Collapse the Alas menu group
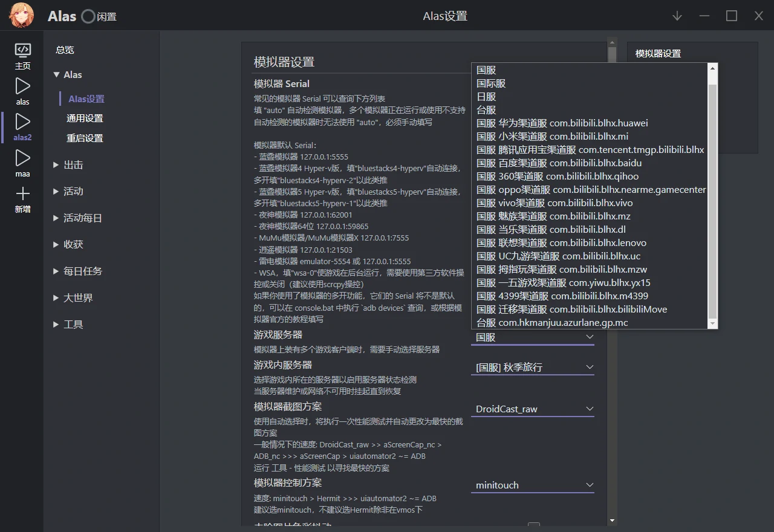The width and height of the screenshot is (774, 532). point(68,74)
